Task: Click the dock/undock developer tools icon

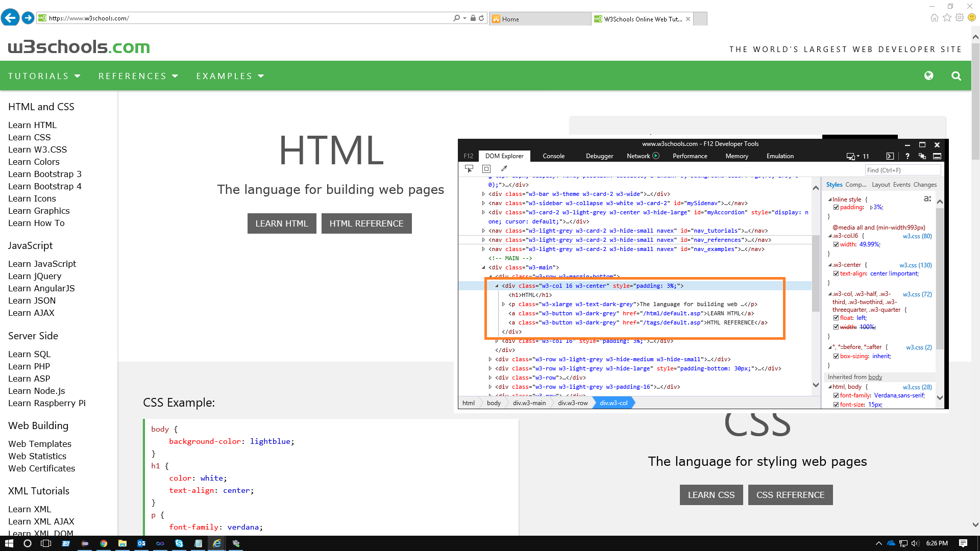Action: [937, 156]
